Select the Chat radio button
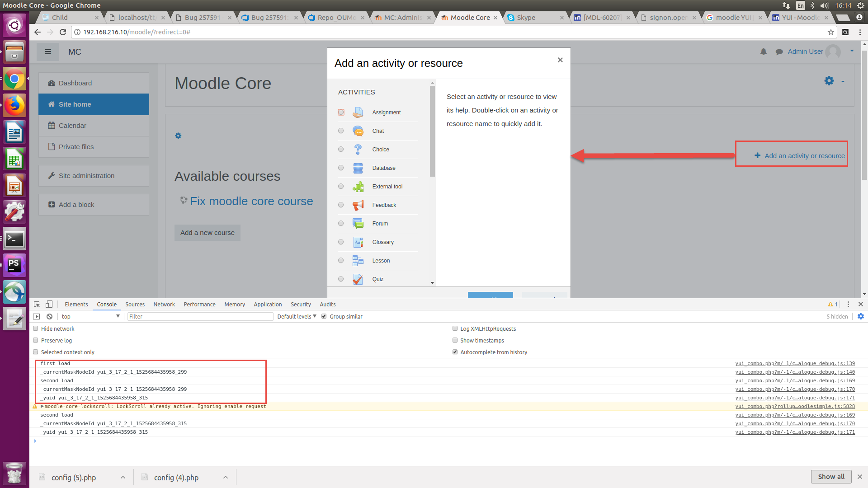 coord(341,131)
